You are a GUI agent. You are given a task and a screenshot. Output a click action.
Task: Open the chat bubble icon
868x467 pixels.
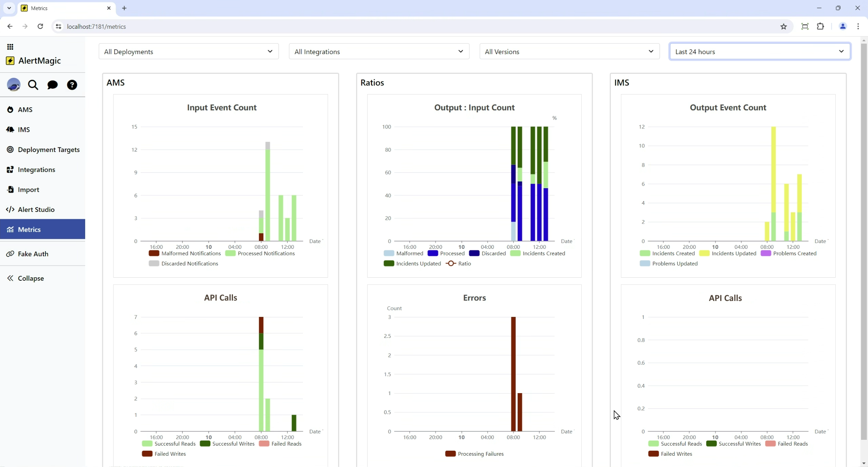click(52, 85)
